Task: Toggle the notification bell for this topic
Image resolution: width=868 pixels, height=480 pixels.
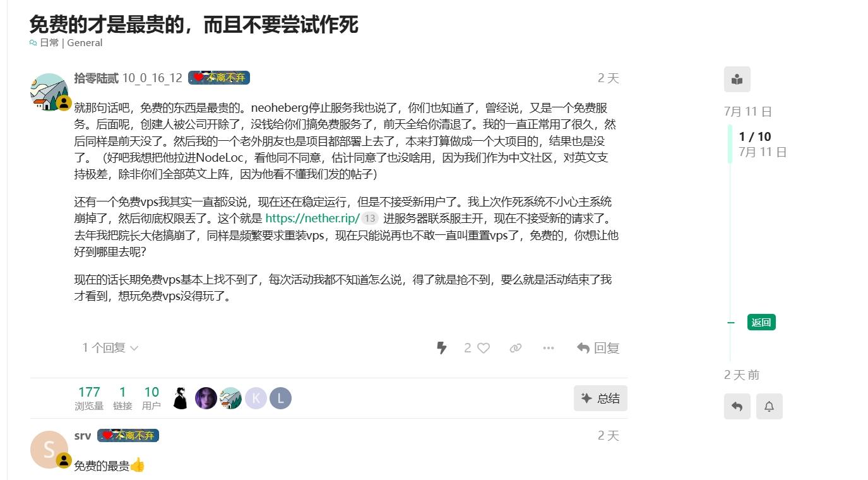Action: [769, 407]
